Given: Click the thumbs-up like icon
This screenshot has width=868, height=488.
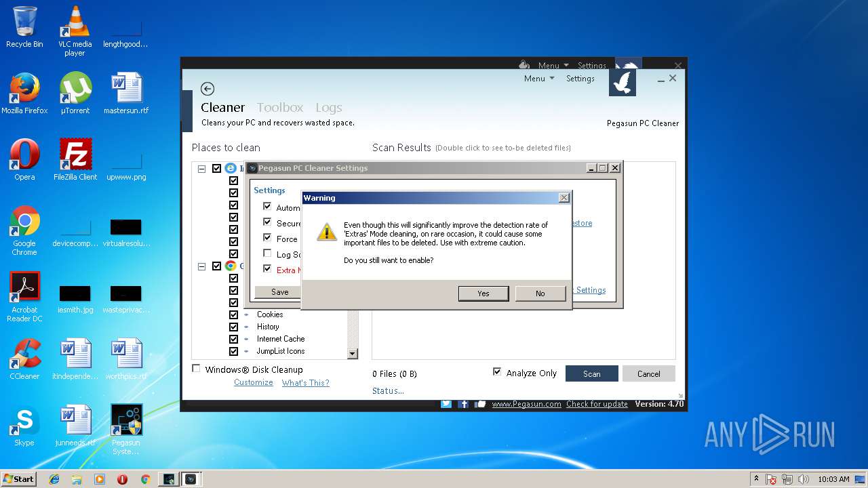Looking at the screenshot, I should coord(480,404).
